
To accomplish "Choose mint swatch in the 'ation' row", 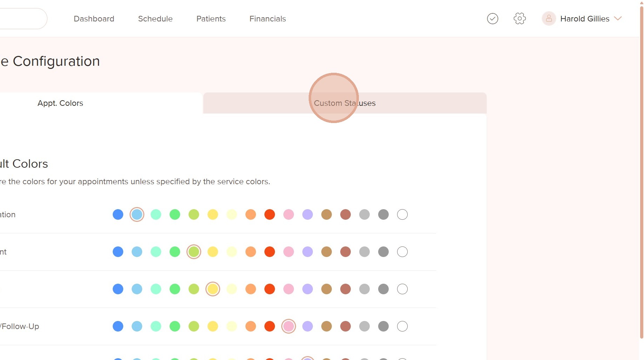I will point(156,214).
